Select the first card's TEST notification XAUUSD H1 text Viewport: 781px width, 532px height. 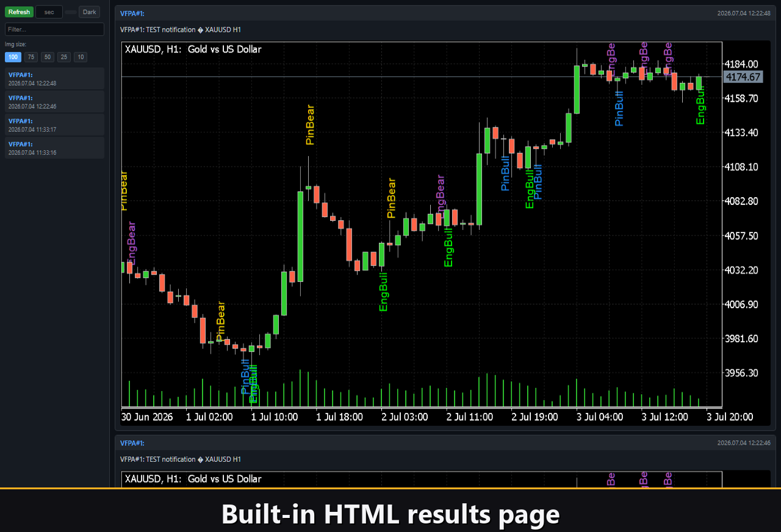181,30
